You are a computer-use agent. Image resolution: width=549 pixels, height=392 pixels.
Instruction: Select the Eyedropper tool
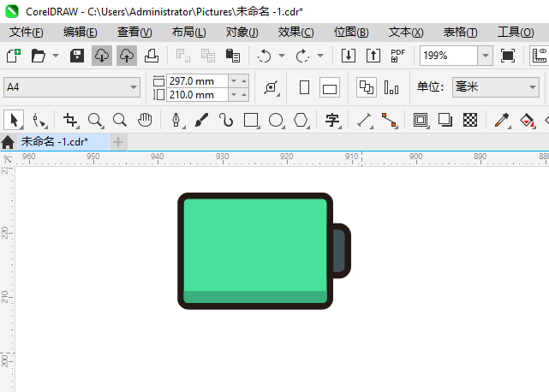click(502, 120)
